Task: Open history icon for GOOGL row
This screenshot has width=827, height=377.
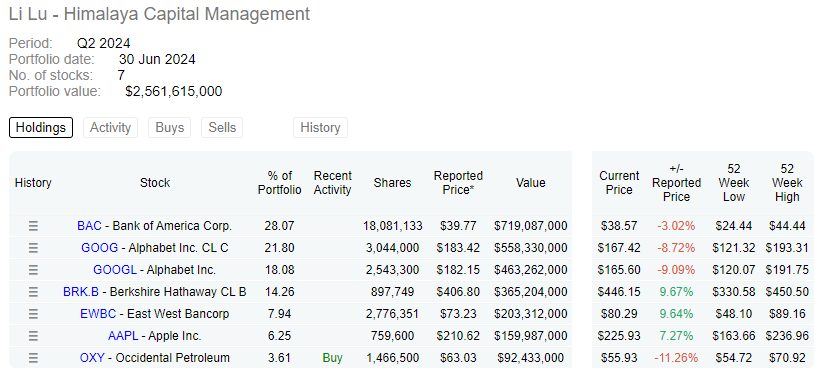Action: coord(33,270)
